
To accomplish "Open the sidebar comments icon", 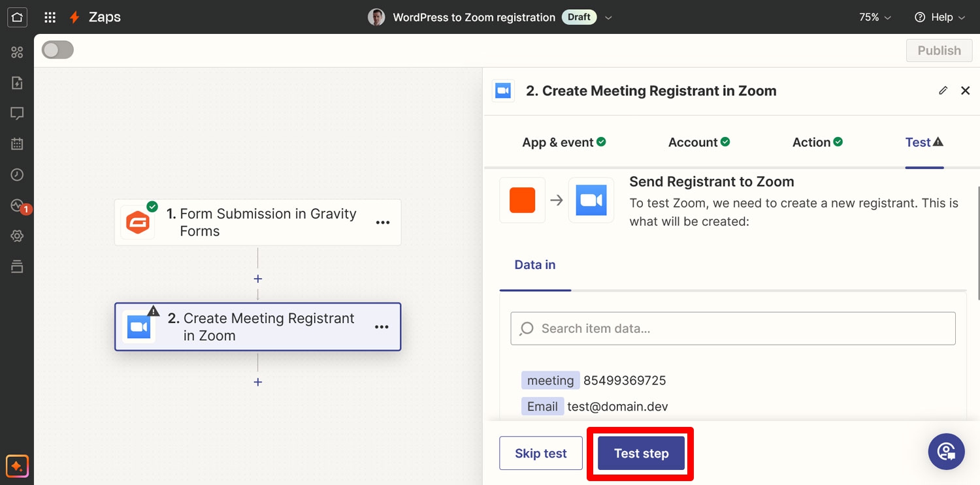I will (17, 114).
